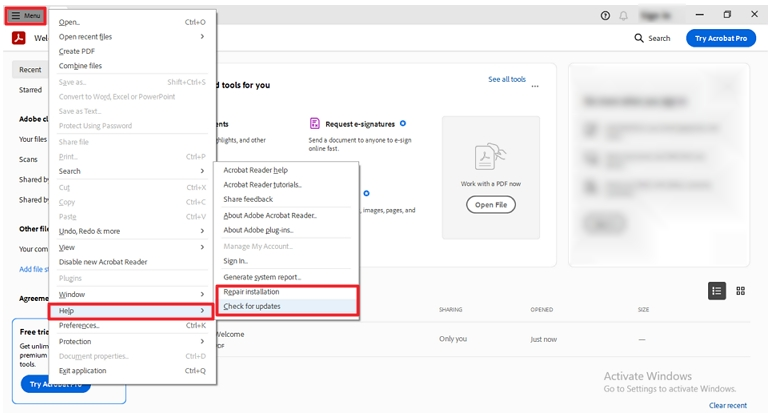Screen dimensions: 768x413
Task: Click the hamburger Menu button
Action: click(26, 16)
